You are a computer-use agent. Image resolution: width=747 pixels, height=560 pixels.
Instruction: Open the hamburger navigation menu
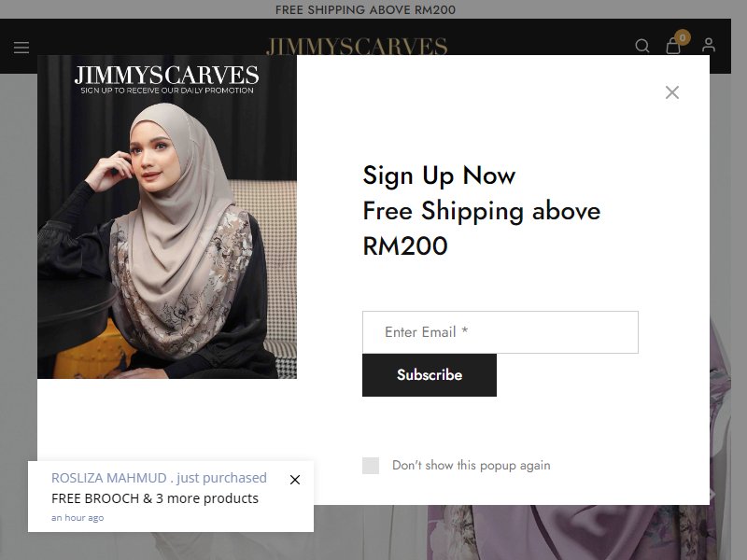pyautogui.click(x=21, y=48)
